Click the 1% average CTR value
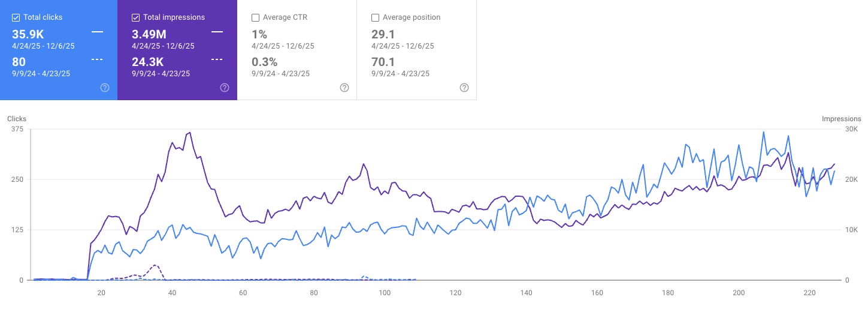 point(259,34)
